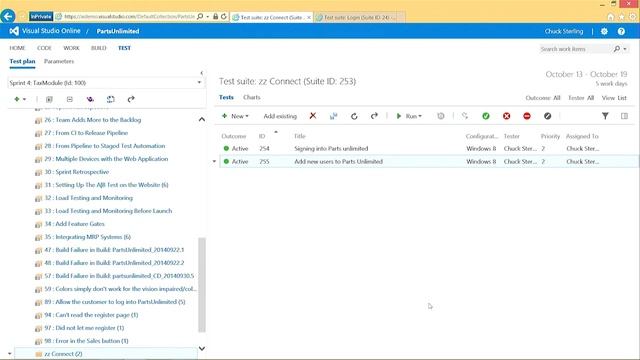The image size is (640, 360).
Task: Open the Tester All filter dropdown
Action: (x=580, y=98)
